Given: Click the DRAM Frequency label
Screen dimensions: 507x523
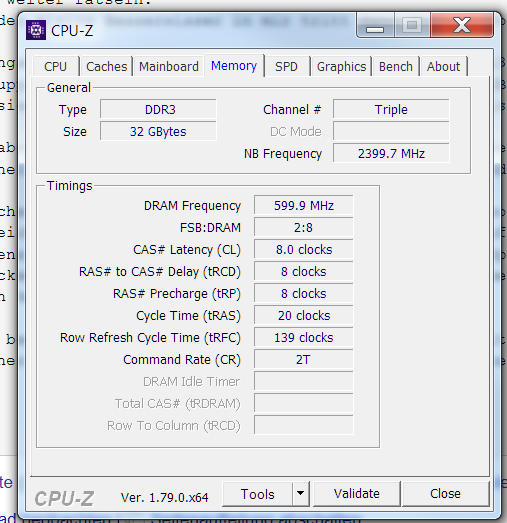Looking at the screenshot, I should [192, 206].
